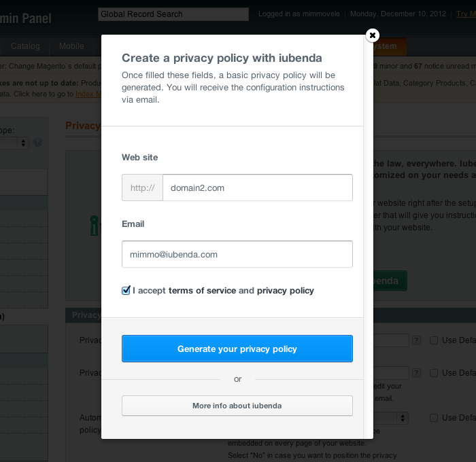Click the blue help icon beside scope selector
The image size is (476, 462).
37,142
